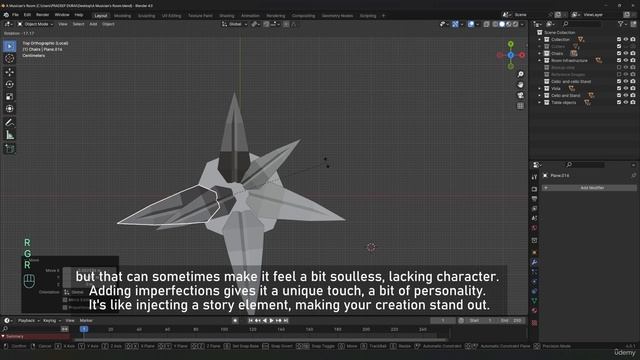Open the Render properties tab
This screenshot has width=640, height=360.
click(x=534, y=189)
